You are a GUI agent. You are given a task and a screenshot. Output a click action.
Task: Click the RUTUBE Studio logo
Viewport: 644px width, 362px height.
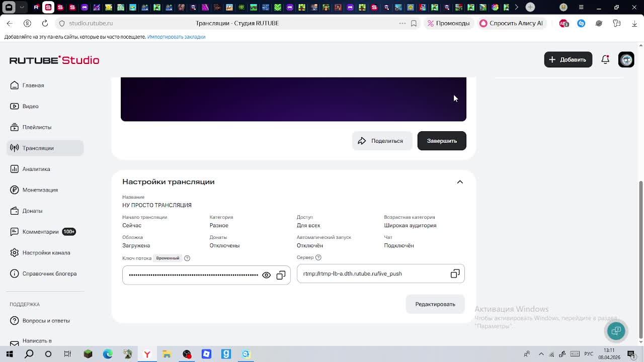pyautogui.click(x=54, y=60)
